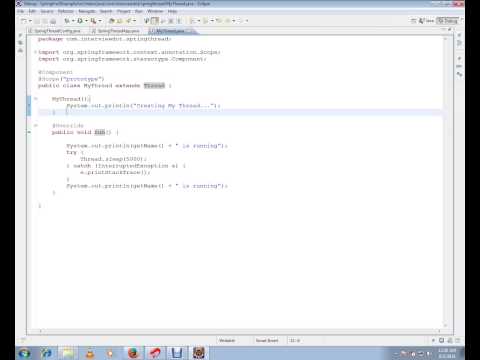Viewport: 480px width, 360px height.
Task: Click the Writable status bar field
Action: (x=227, y=340)
